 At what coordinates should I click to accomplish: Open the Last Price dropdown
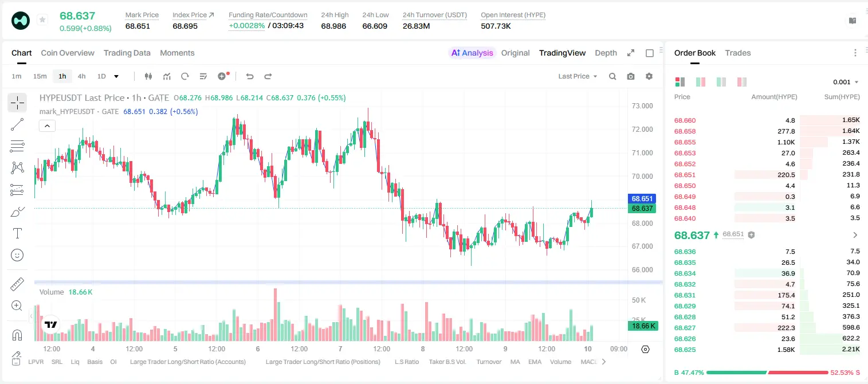578,76
